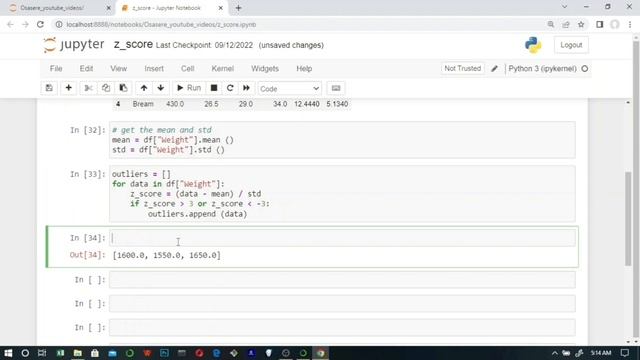
Task: Click inside cell In [33] code
Action: [342, 194]
